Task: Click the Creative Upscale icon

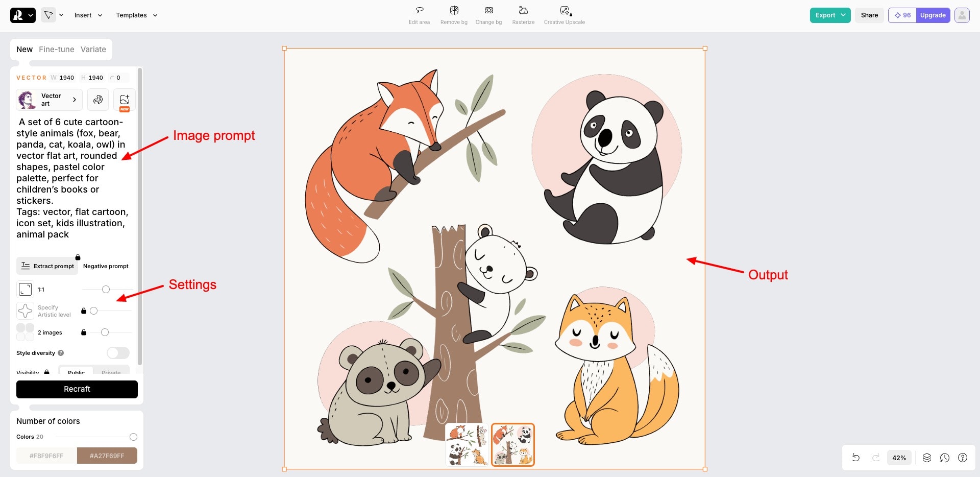Action: 565,11
